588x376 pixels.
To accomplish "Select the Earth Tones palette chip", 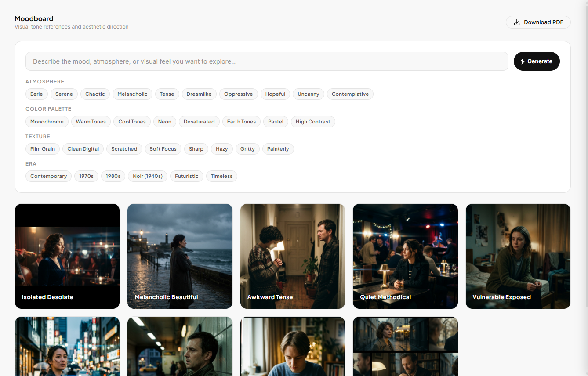I will coord(241,122).
